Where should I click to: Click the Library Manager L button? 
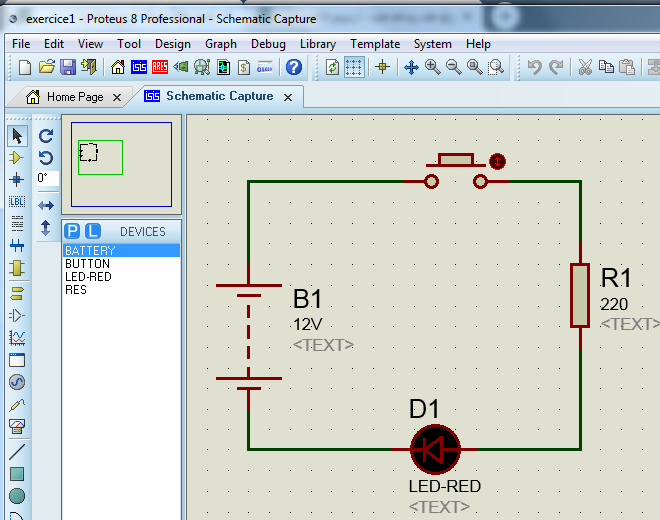pyautogui.click(x=92, y=231)
